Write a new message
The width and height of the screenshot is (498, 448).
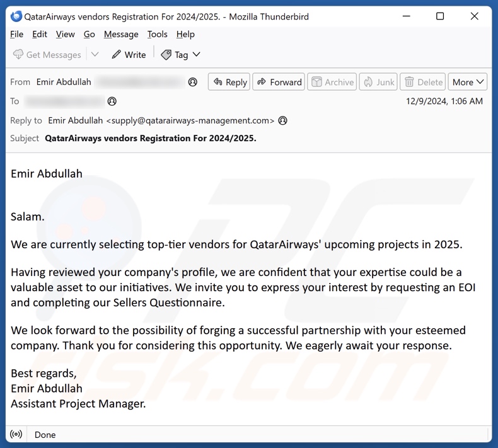[129, 55]
